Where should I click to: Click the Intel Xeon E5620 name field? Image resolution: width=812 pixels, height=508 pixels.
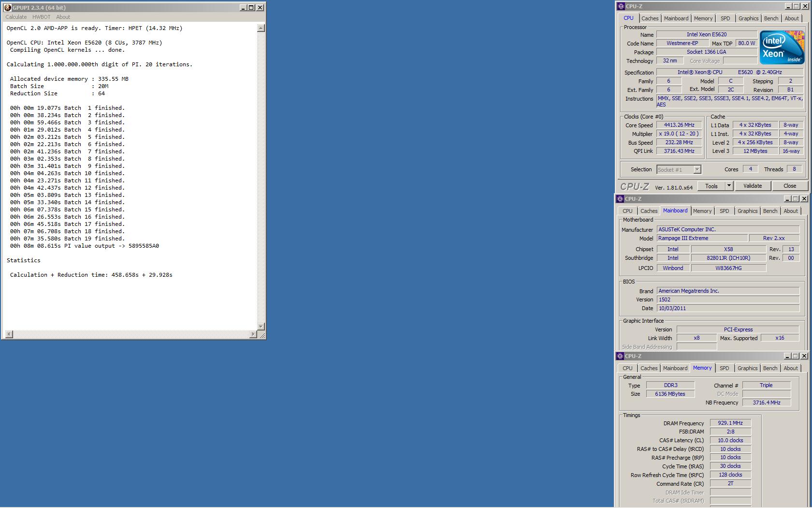(x=707, y=34)
